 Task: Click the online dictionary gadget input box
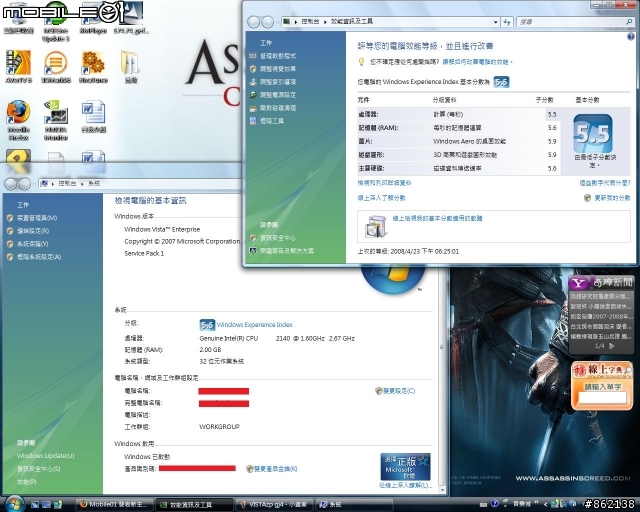click(x=602, y=398)
